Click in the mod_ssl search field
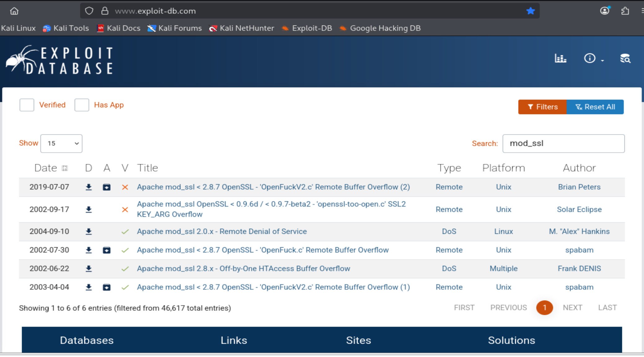644x357 pixels. click(x=563, y=143)
